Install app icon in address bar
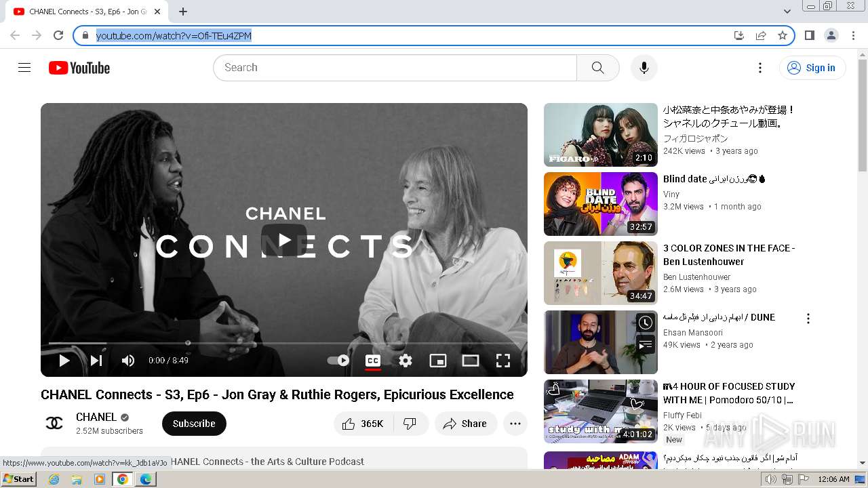The height and width of the screenshot is (488, 868). (x=739, y=35)
